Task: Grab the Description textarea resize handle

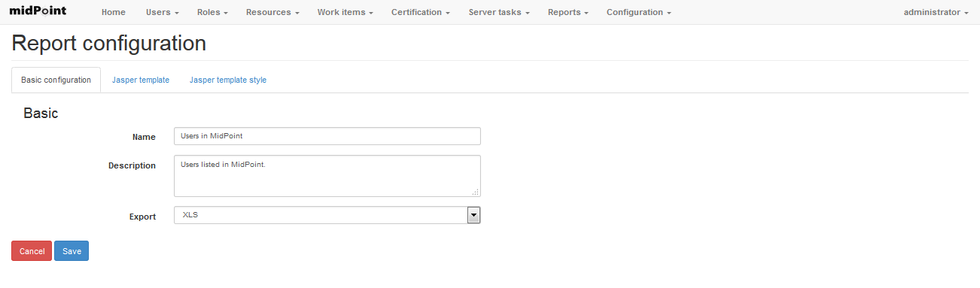Action: pos(476,192)
